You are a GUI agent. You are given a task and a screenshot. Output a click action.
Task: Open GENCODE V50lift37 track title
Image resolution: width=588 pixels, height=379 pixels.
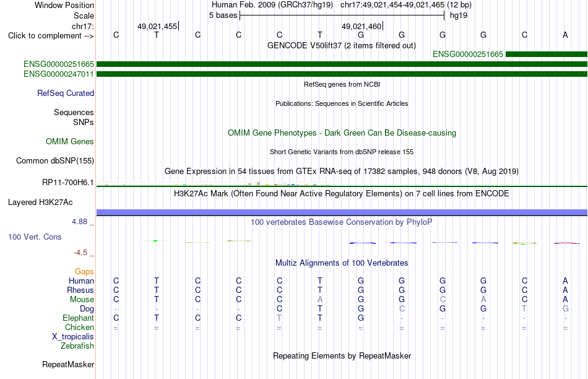pyautogui.click(x=342, y=45)
